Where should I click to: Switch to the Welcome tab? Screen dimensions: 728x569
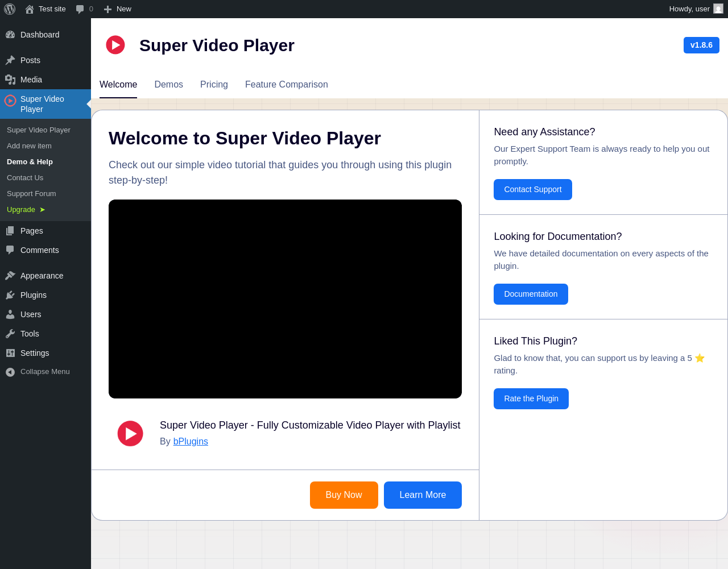(x=118, y=85)
